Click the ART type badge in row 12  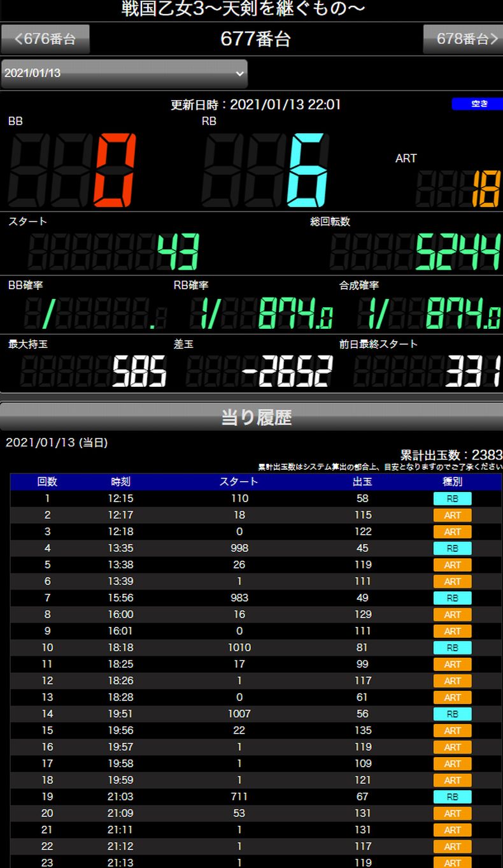point(453,681)
